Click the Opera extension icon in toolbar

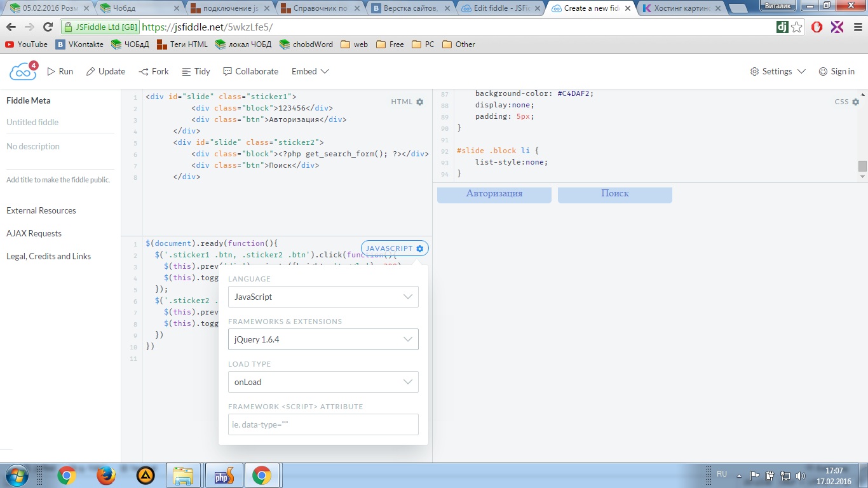817,27
